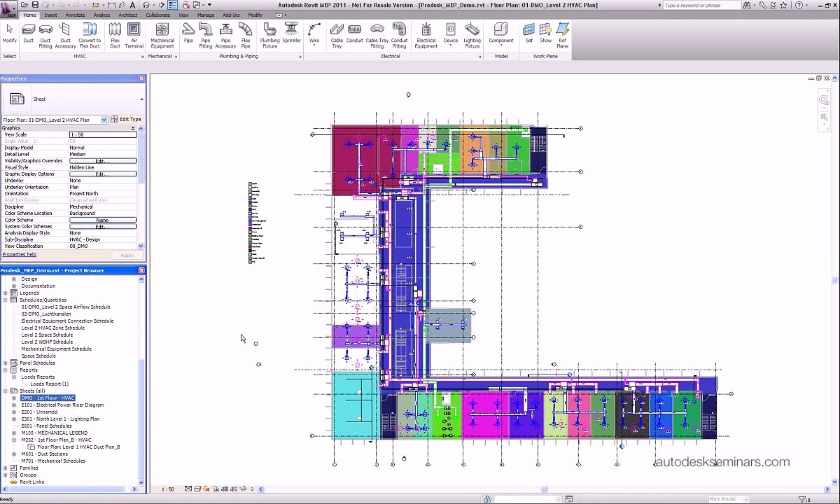The image size is (840, 504).
Task: Select the Level 2 HVAC Zone Schedule item
Action: [x=52, y=328]
